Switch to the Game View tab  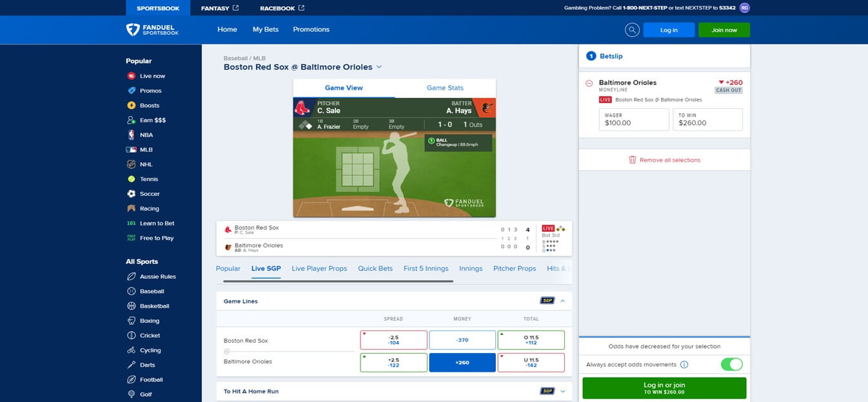pyautogui.click(x=344, y=88)
